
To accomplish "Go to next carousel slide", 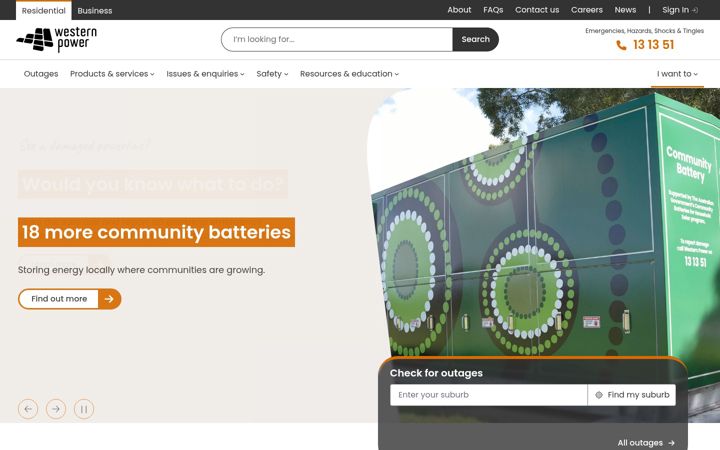I will [56, 409].
